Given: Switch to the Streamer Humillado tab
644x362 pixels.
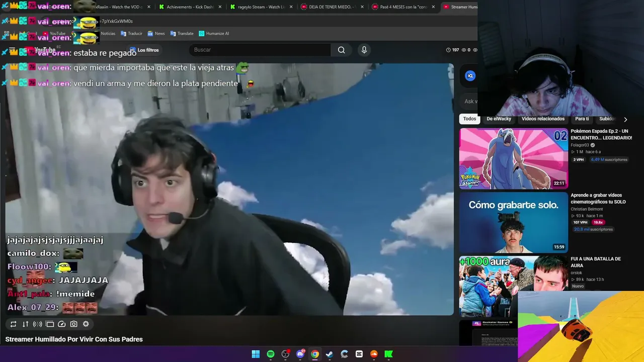Looking at the screenshot, I should point(459,7).
